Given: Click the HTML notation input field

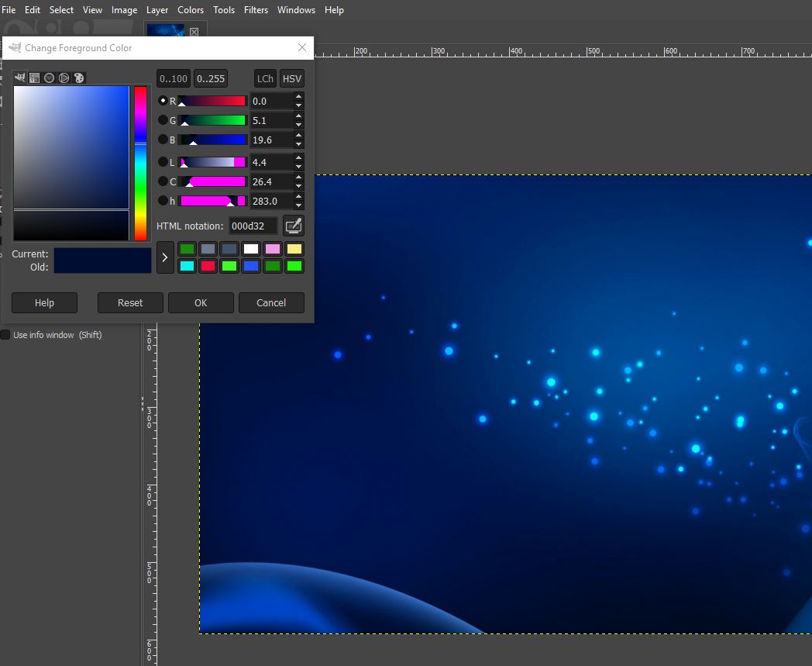Looking at the screenshot, I should (253, 226).
